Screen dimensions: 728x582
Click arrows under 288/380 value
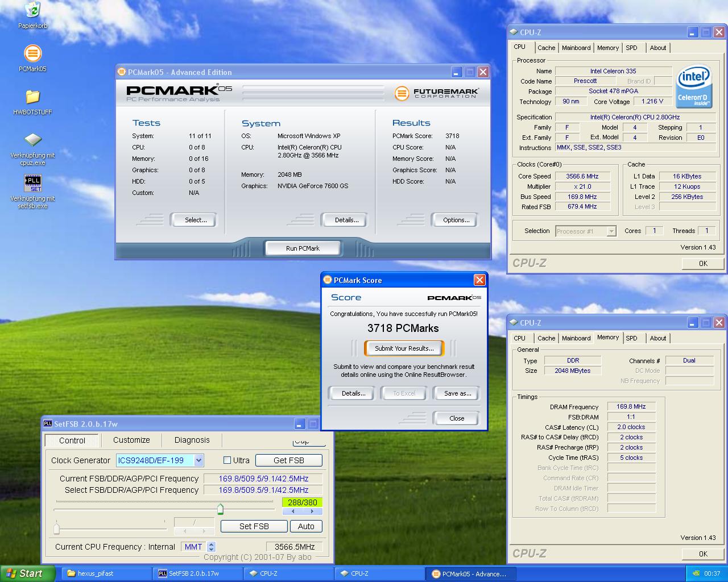point(303,512)
